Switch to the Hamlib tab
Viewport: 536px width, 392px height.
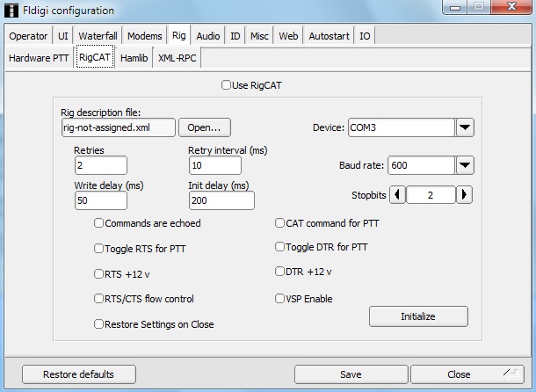click(134, 58)
